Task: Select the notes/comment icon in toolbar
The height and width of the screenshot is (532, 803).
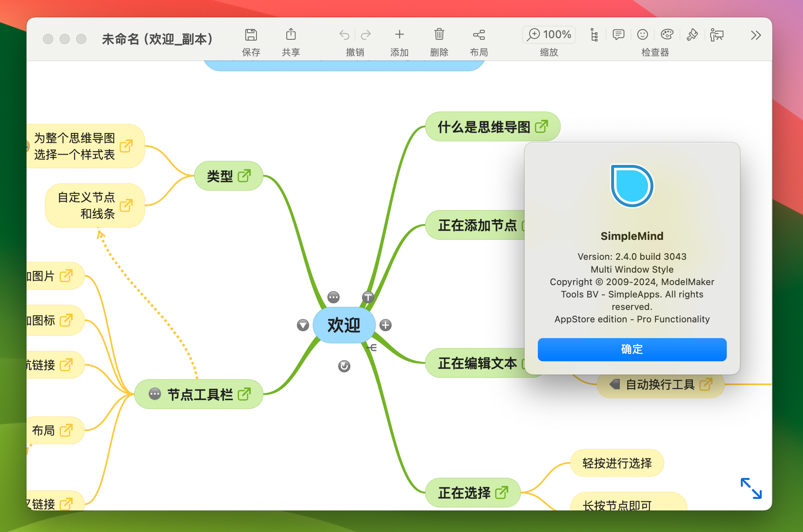Action: (x=618, y=35)
